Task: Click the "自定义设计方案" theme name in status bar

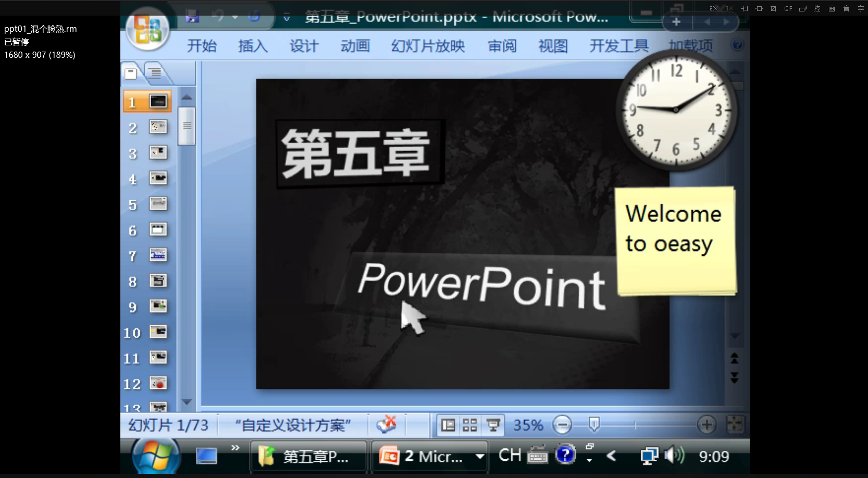Action: [x=293, y=425]
